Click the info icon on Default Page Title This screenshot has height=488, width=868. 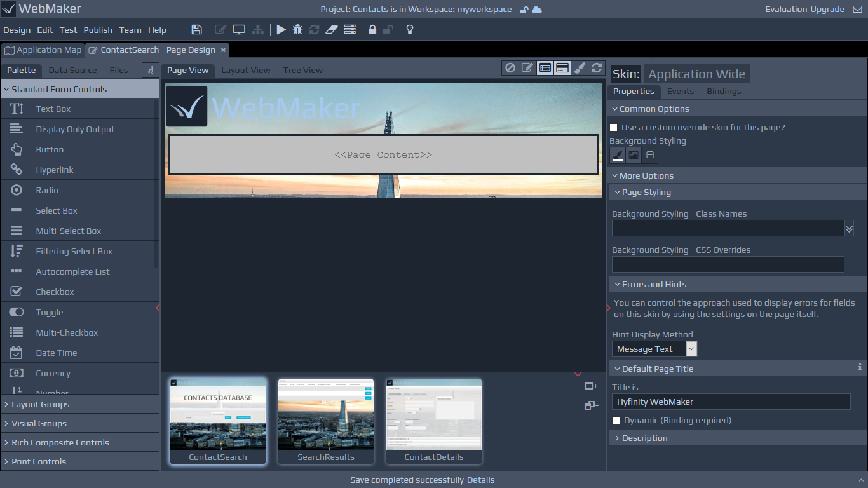click(860, 367)
